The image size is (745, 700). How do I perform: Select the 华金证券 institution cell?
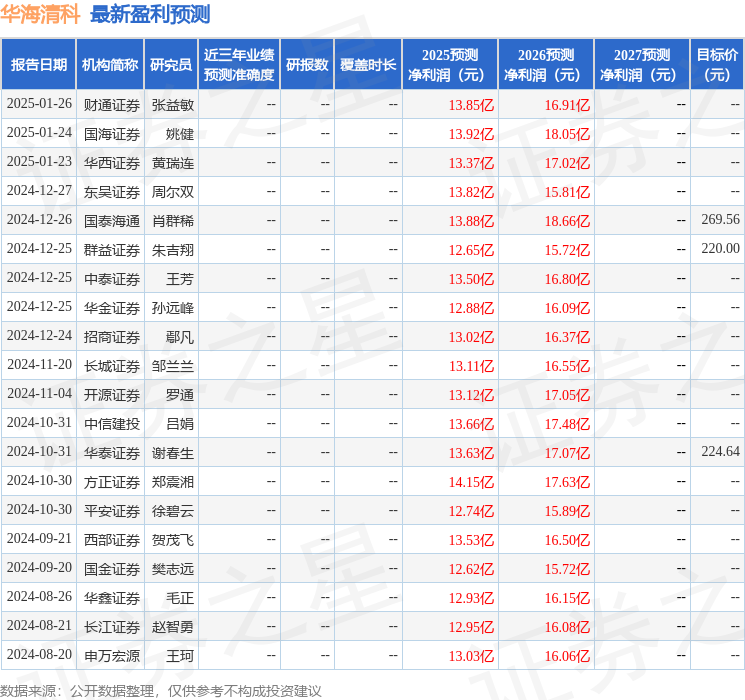112,308
